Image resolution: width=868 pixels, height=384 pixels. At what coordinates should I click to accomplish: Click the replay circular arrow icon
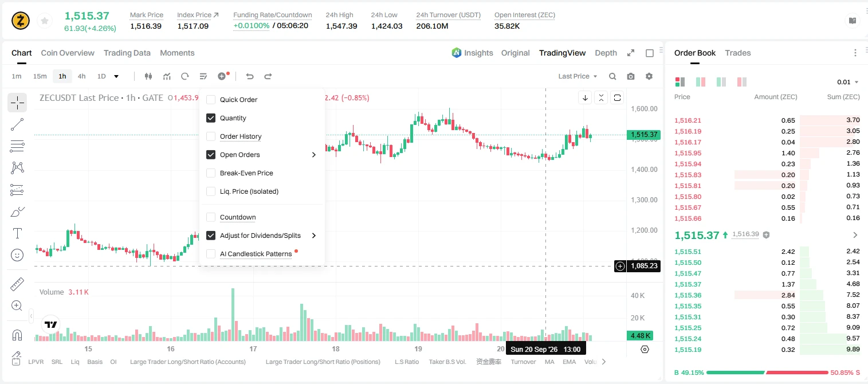click(x=185, y=76)
